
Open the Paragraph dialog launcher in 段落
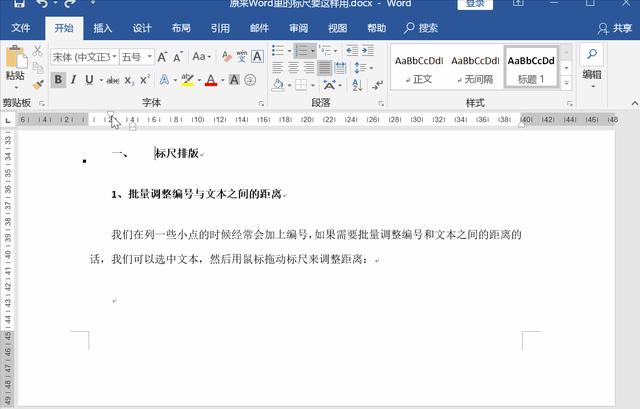pos(381,104)
